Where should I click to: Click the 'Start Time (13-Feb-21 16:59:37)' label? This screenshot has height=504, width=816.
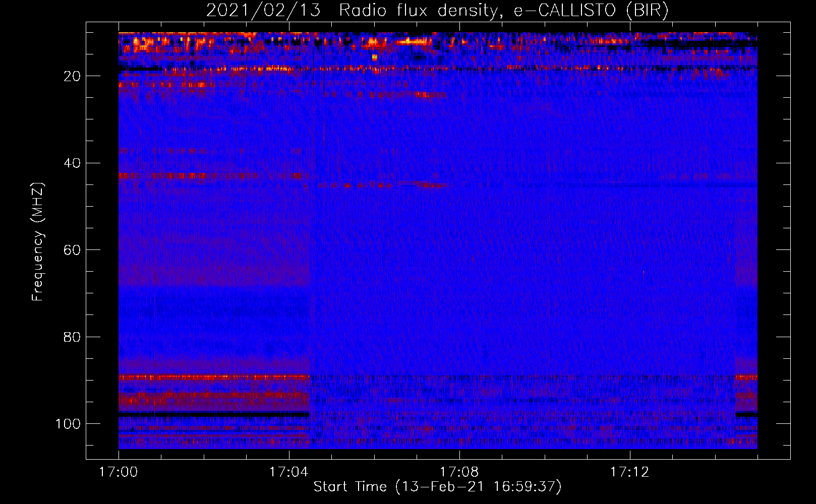point(437,487)
